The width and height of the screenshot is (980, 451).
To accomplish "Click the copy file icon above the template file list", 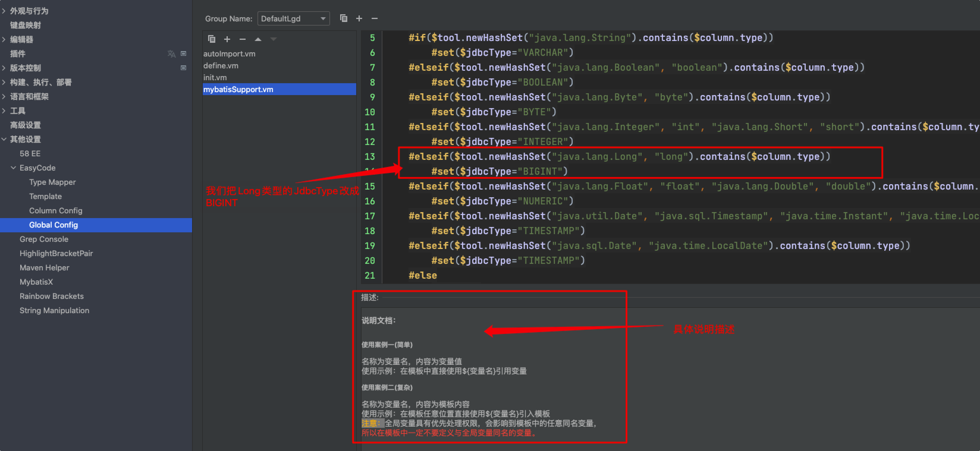I will point(212,39).
